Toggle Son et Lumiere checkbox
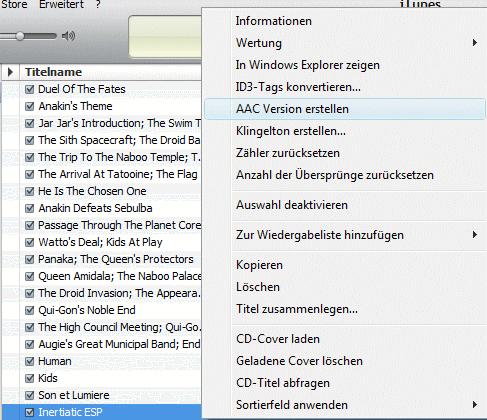This screenshot has height=420, width=487. tap(30, 395)
